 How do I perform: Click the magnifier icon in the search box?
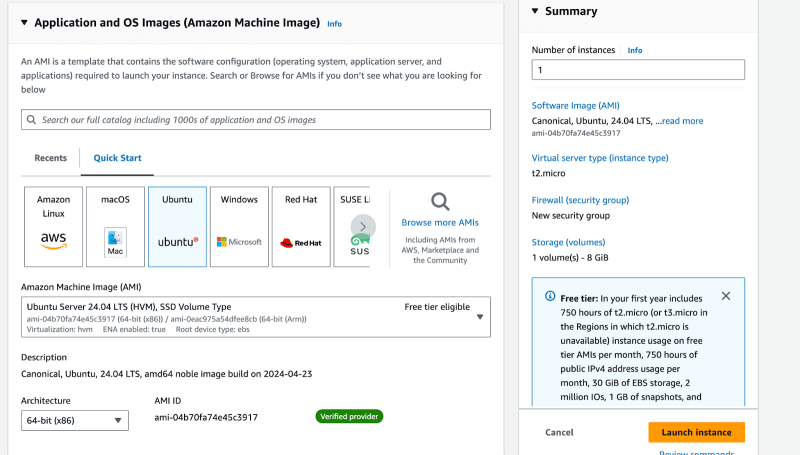coord(31,119)
